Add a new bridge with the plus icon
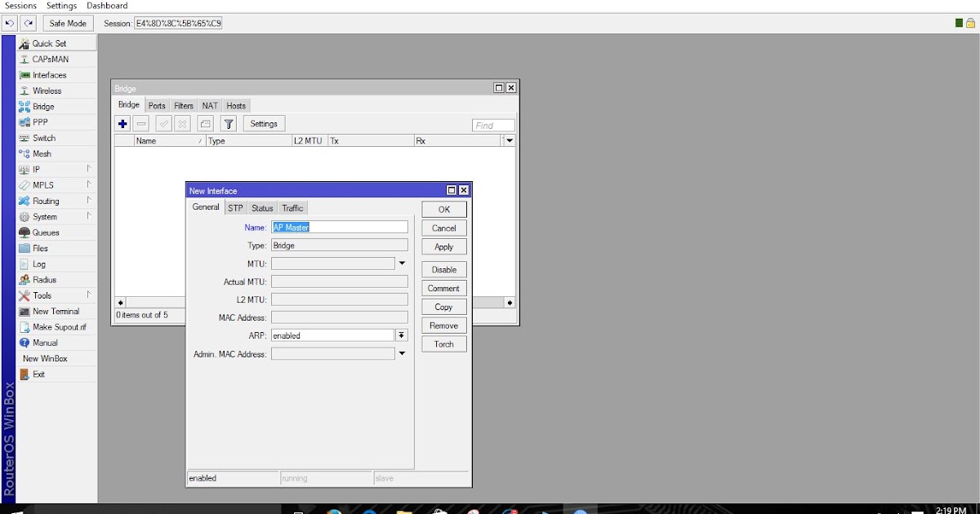 pyautogui.click(x=122, y=123)
